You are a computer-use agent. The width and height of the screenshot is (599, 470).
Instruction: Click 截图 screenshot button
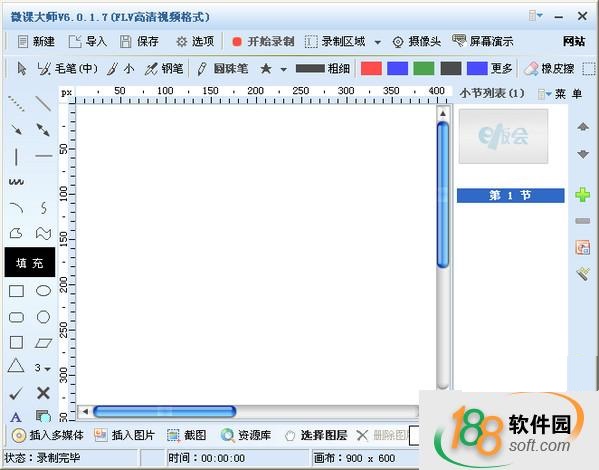coord(187,435)
